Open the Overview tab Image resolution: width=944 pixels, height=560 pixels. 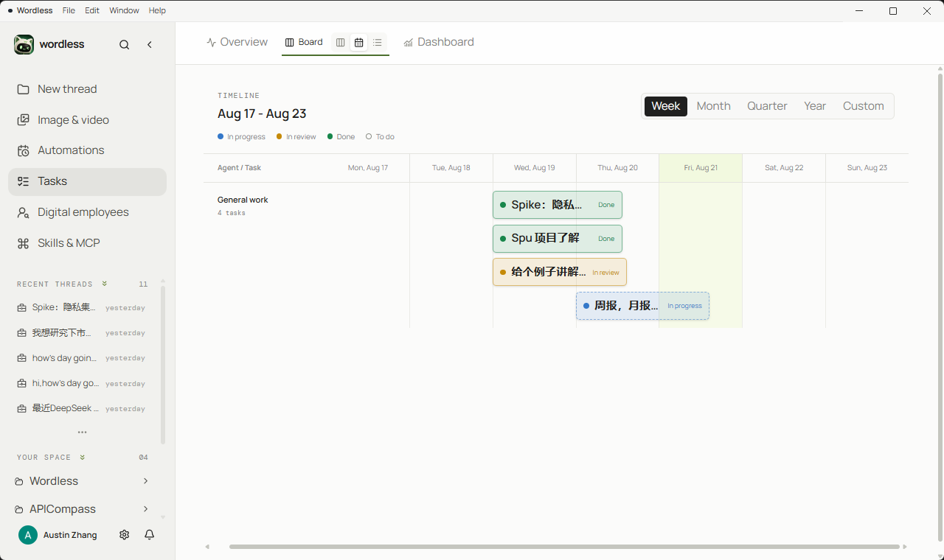237,42
